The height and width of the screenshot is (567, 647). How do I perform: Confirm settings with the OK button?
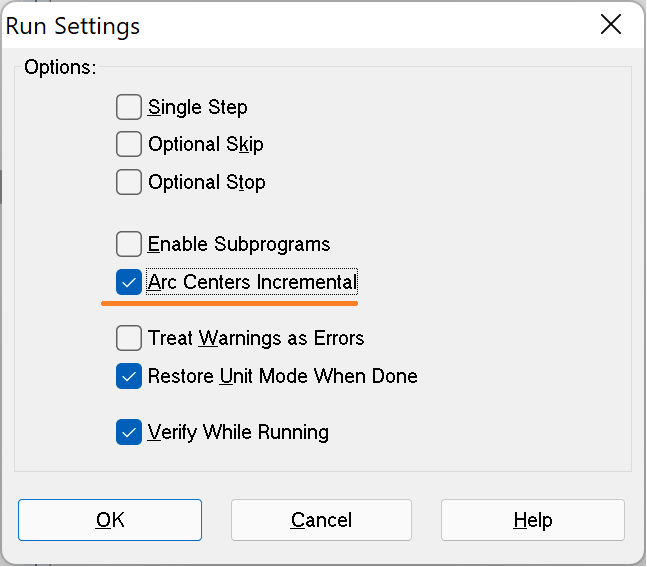[x=110, y=520]
